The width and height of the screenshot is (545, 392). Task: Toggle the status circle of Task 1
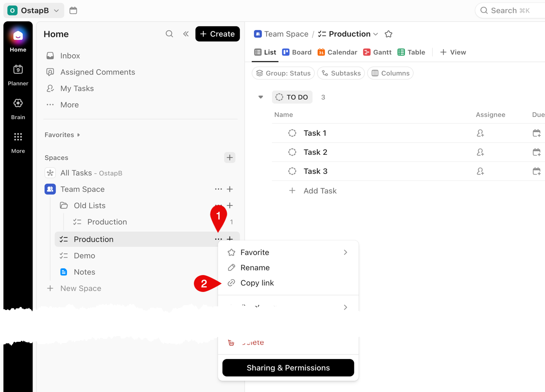click(x=292, y=133)
